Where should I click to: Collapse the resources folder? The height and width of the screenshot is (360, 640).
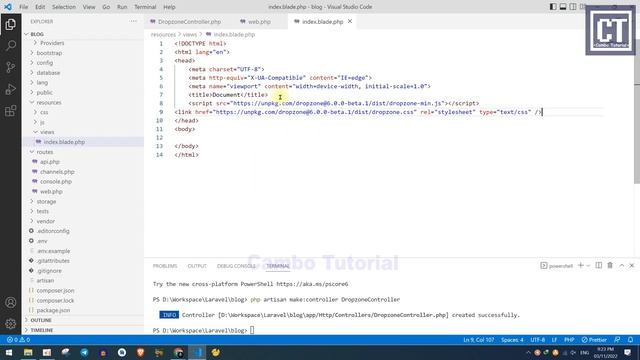[x=49, y=102]
